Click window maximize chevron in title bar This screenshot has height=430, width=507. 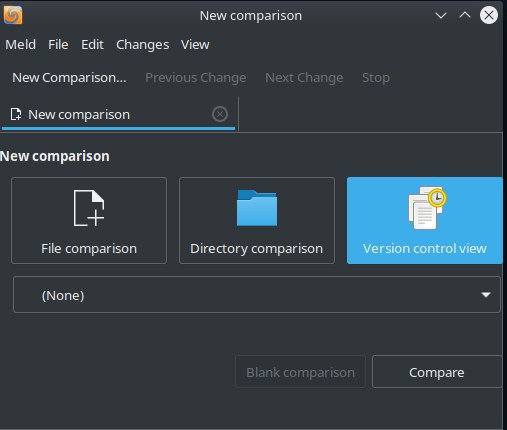pyautogui.click(x=465, y=15)
